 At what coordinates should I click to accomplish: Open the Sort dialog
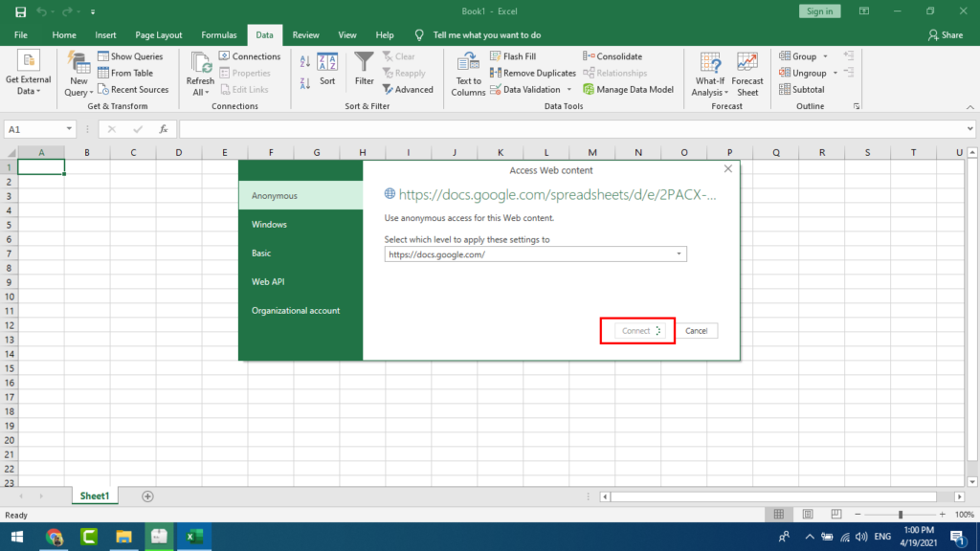click(x=327, y=69)
